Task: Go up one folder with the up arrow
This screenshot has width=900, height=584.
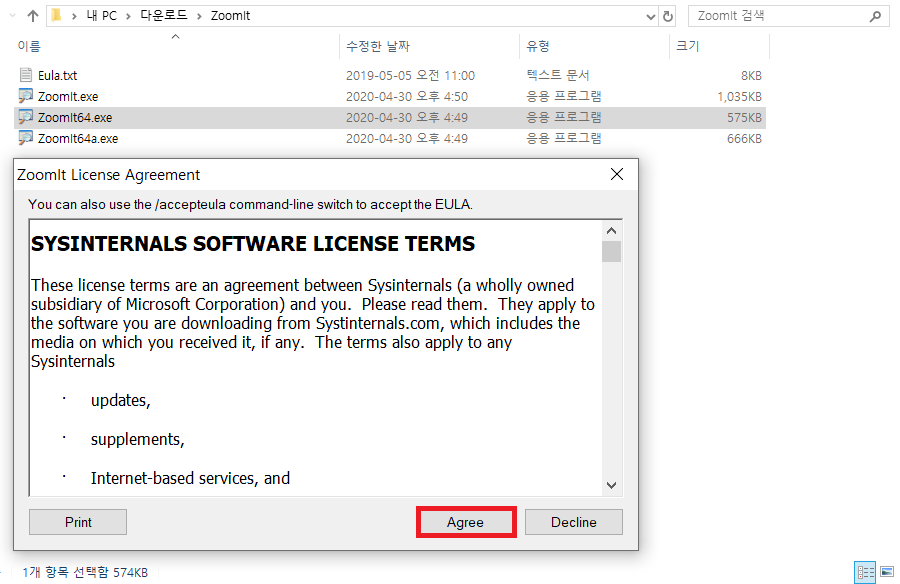Action: click(33, 16)
